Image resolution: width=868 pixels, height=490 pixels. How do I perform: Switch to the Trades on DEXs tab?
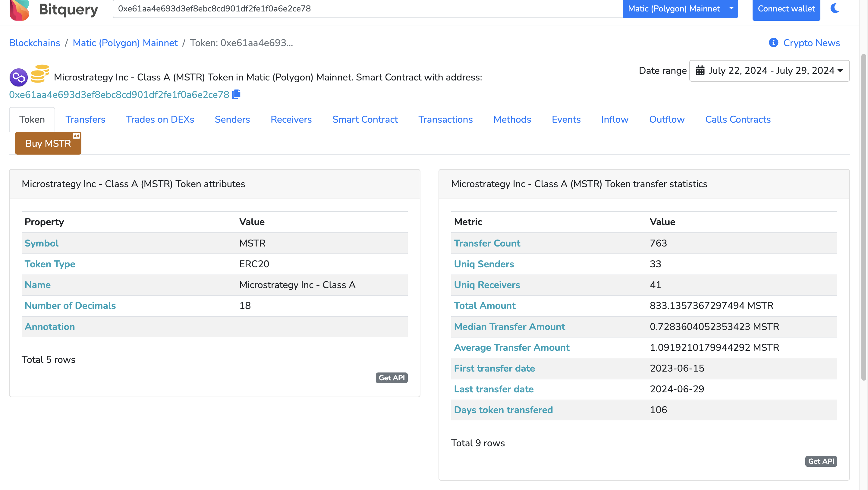(160, 119)
